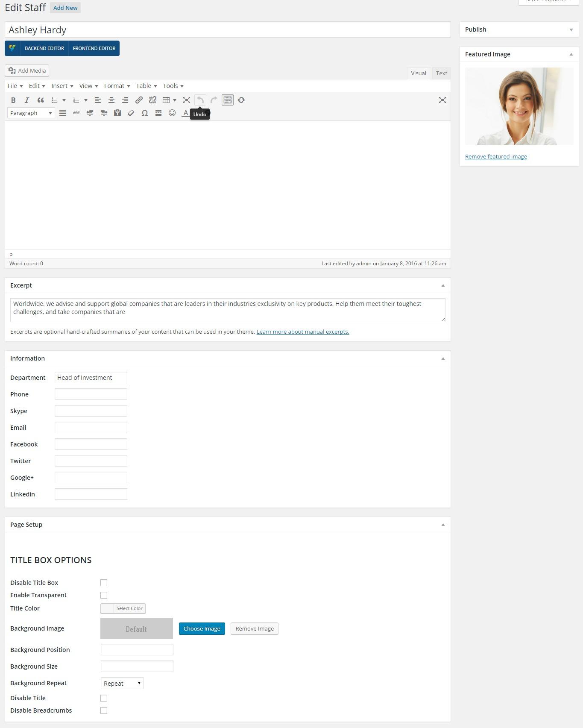The width and height of the screenshot is (583, 728).
Task: Click the Undo arrow icon
Action: (200, 100)
